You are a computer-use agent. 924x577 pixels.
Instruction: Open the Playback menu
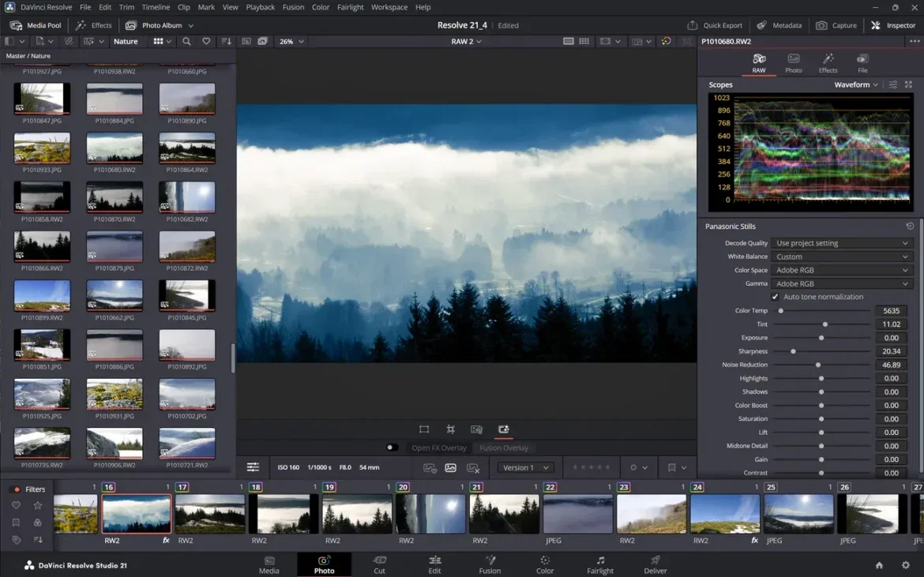coord(261,7)
